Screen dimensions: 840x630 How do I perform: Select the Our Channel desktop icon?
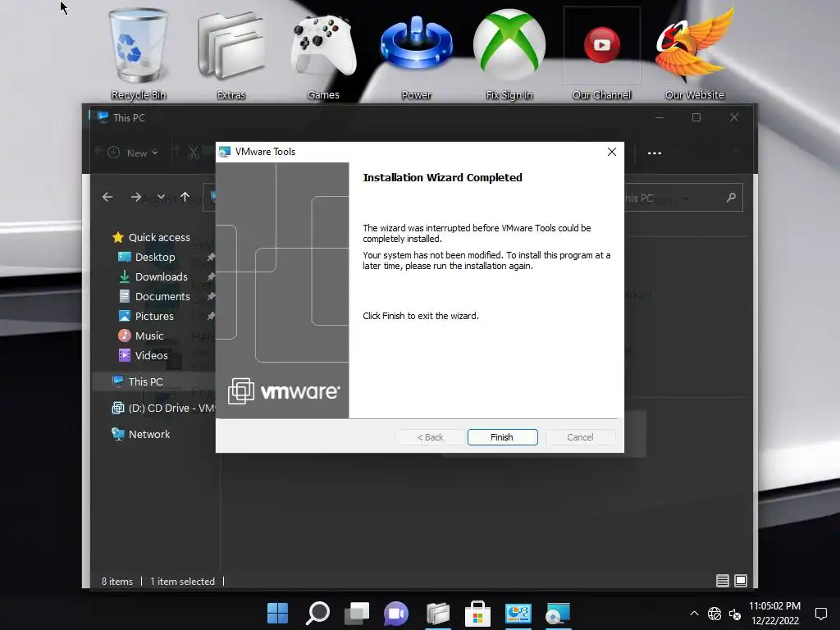point(601,54)
